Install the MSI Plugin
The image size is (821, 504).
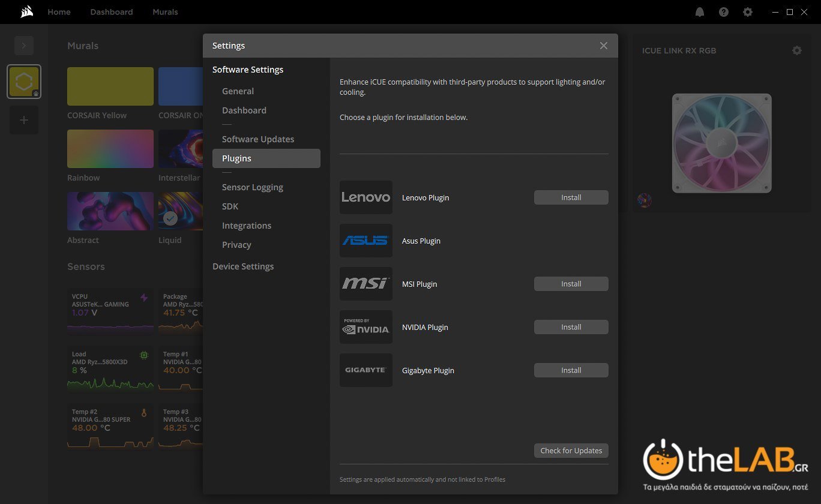coord(571,284)
